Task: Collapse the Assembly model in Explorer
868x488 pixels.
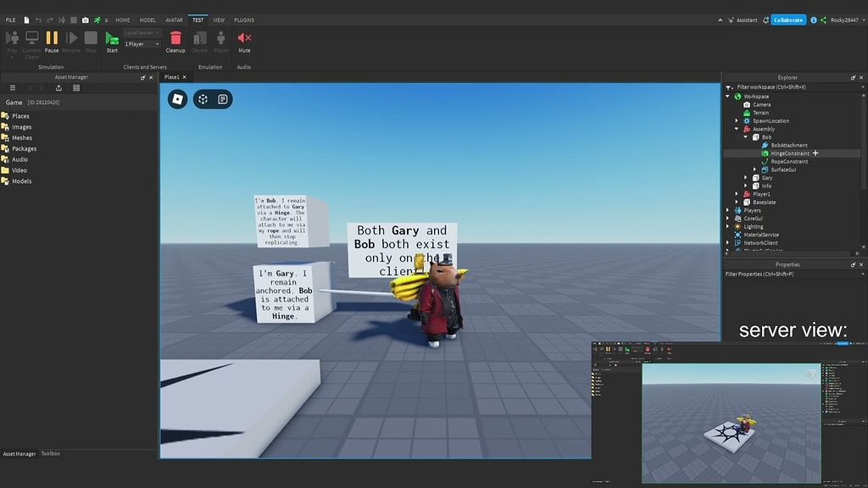Action: [x=737, y=129]
